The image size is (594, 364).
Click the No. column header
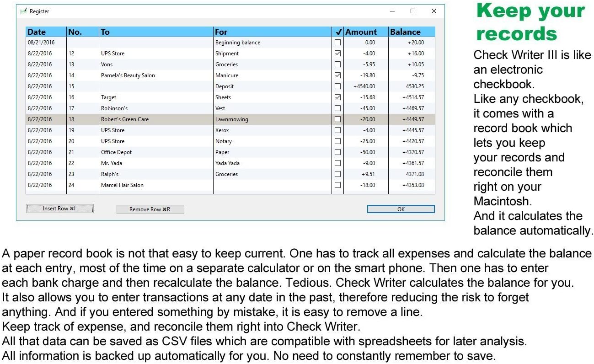click(x=83, y=32)
